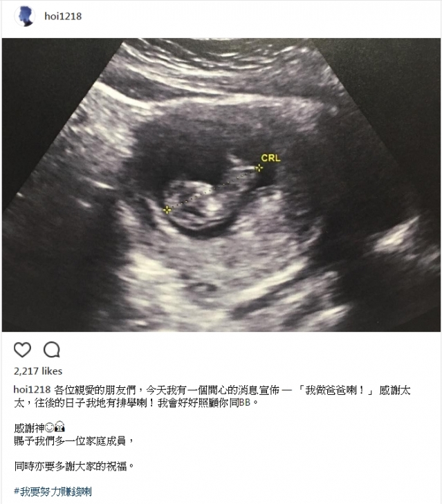The image size is (442, 504).
Task: Click hoi1218 username in caption
Action: (33, 390)
